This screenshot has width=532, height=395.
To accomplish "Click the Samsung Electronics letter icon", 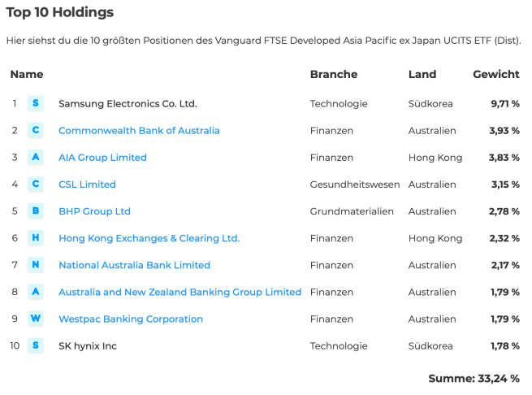I will tap(35, 103).
